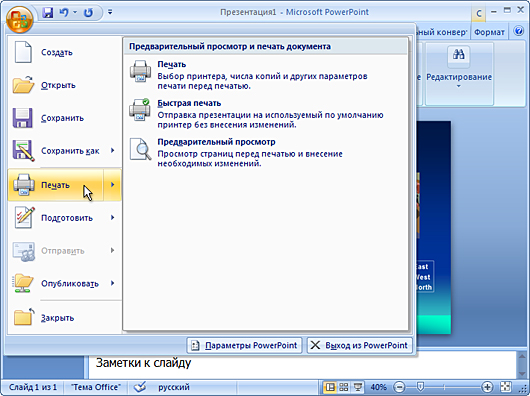Click the blue Help question mark icon
This screenshot has height=396, width=530.
point(519,31)
